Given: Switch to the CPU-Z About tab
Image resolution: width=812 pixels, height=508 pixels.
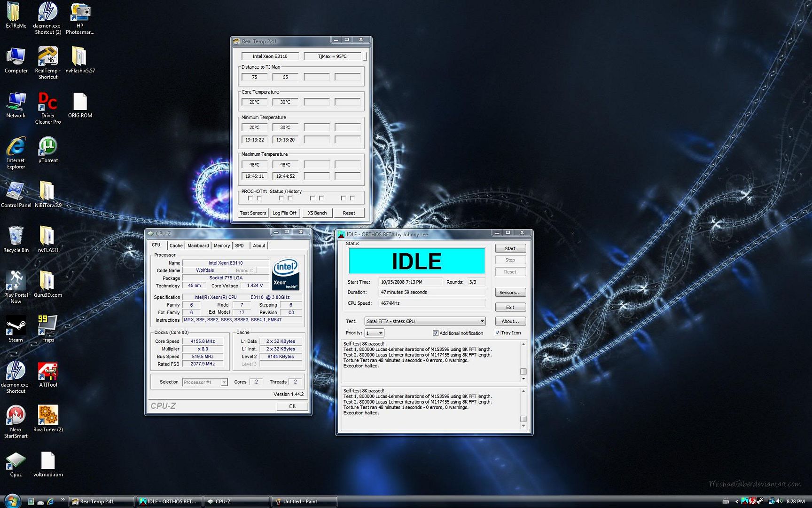Looking at the screenshot, I should 259,246.
